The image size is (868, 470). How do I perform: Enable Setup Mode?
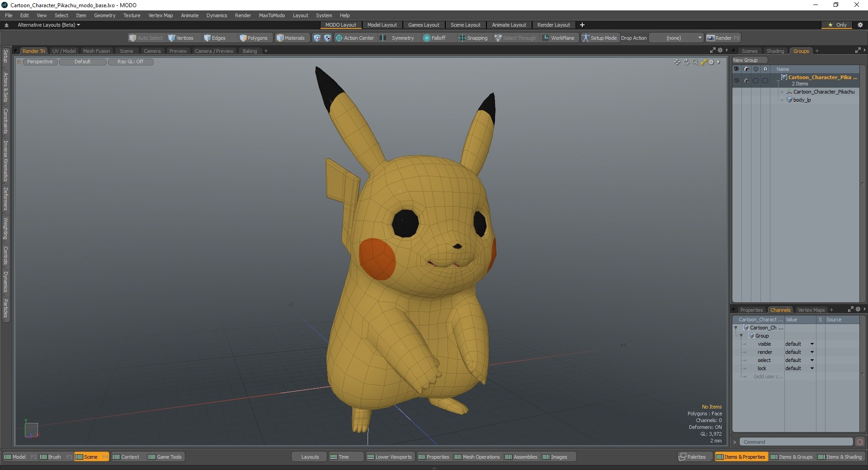[x=599, y=38]
